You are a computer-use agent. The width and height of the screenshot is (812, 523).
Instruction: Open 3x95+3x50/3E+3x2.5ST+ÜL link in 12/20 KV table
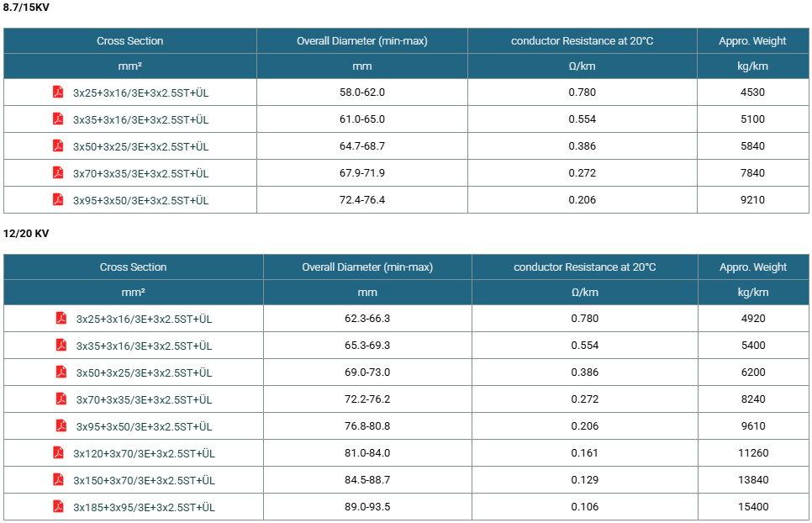144,426
